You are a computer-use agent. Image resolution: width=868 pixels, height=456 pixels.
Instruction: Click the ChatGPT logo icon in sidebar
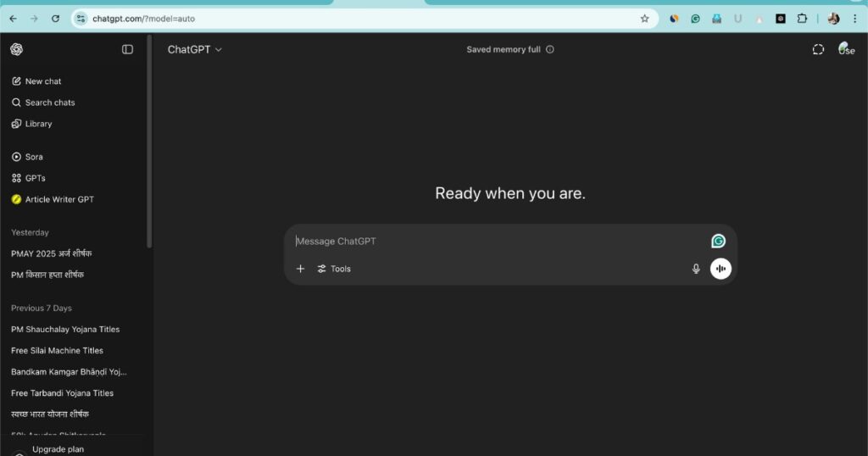tap(17, 49)
